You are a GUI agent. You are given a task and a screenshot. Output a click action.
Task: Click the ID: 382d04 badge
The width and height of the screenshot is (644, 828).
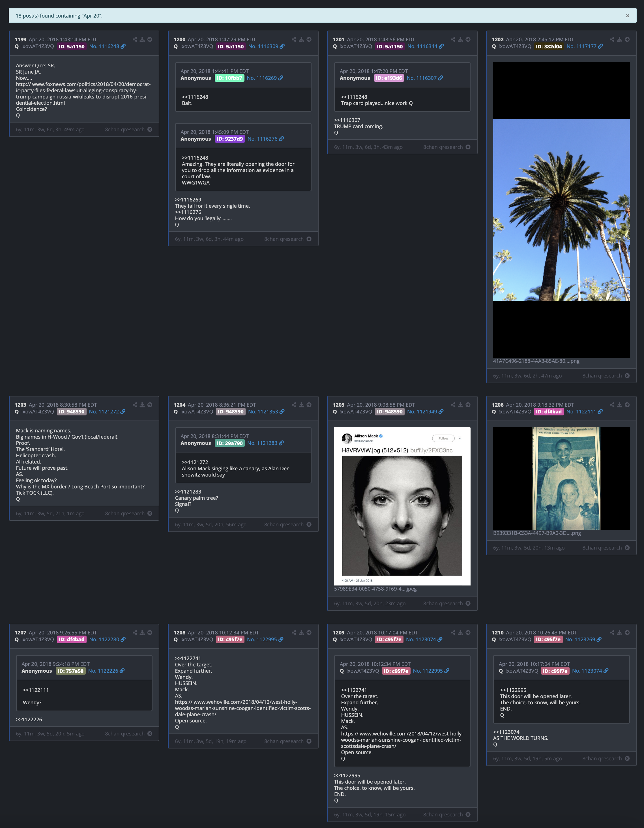tap(548, 47)
